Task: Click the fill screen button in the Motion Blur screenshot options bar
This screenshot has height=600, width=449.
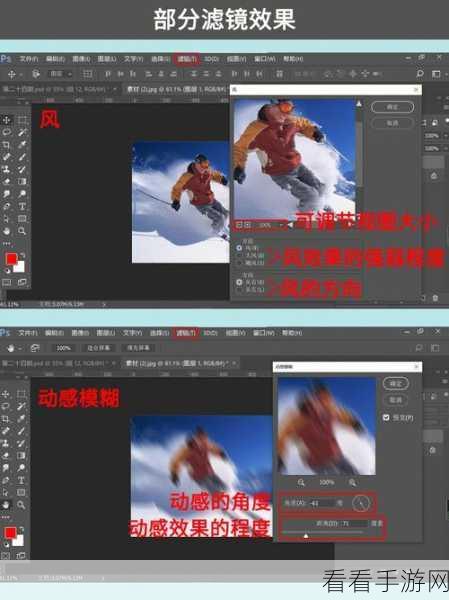Action: (138, 348)
